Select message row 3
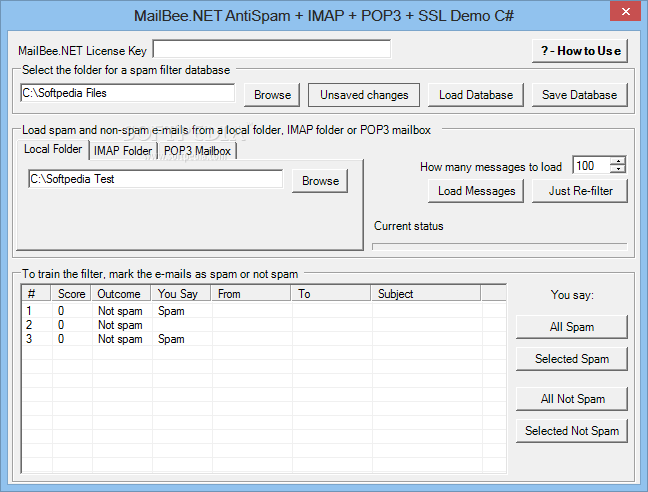This screenshot has width=648, height=492. [264, 339]
